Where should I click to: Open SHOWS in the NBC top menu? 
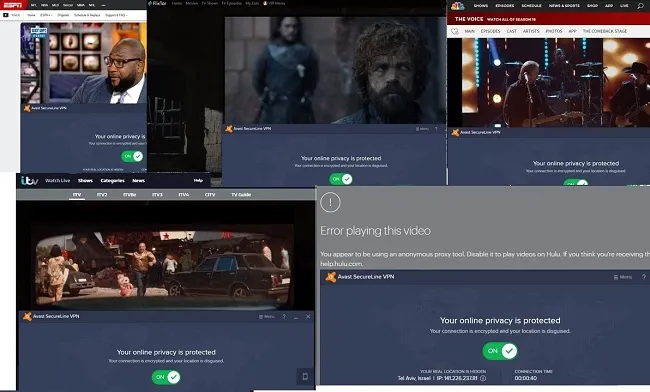pos(481,6)
